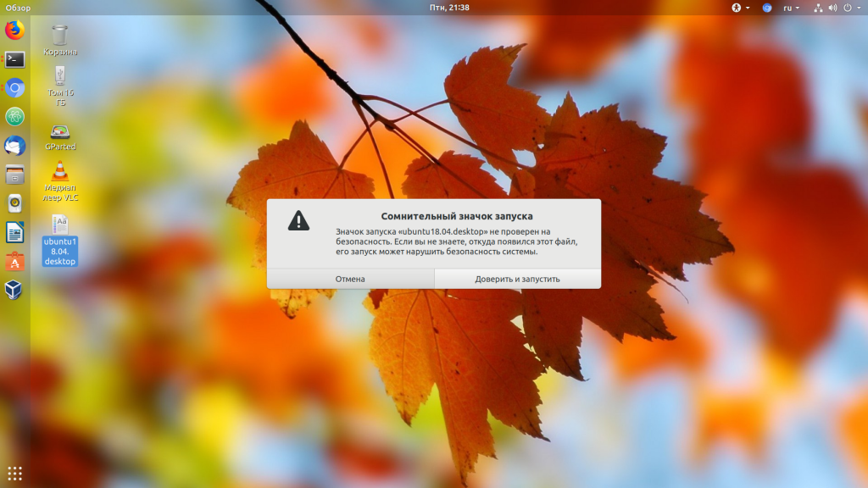Open LibreOffice Writer from the dock
868x488 pixels.
click(x=14, y=232)
